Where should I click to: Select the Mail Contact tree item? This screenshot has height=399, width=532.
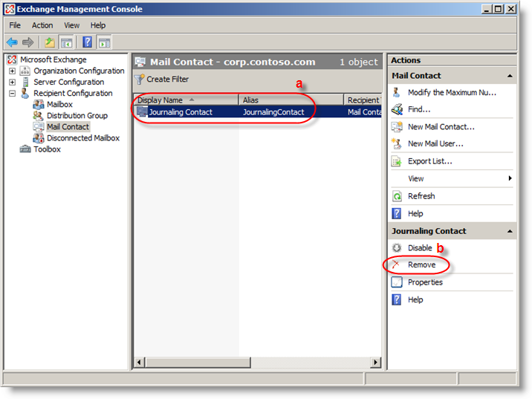(x=68, y=127)
